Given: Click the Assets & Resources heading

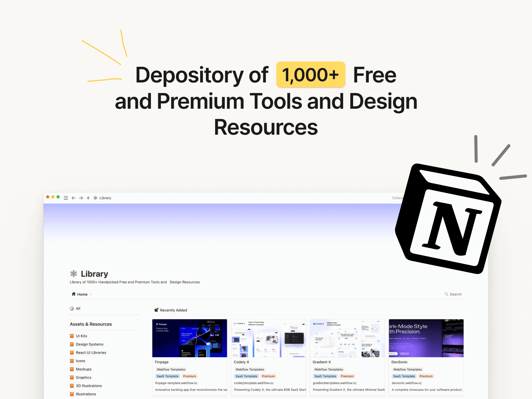Looking at the screenshot, I should (x=91, y=324).
